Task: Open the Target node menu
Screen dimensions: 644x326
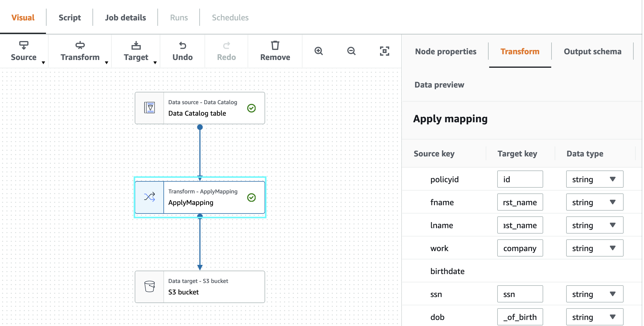Action: click(x=136, y=51)
